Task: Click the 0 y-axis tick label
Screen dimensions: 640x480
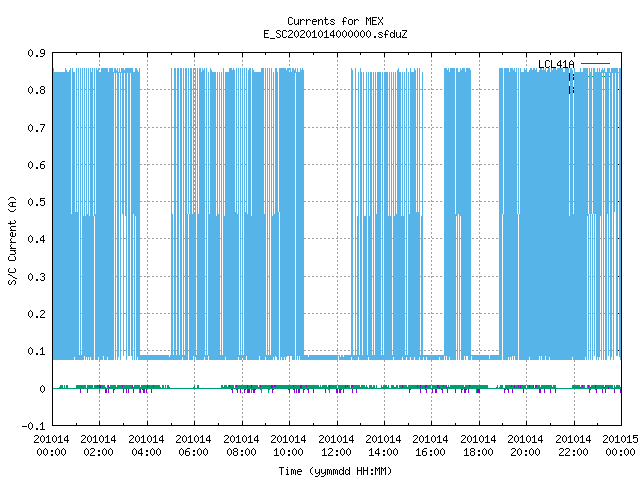Action: click(42, 389)
